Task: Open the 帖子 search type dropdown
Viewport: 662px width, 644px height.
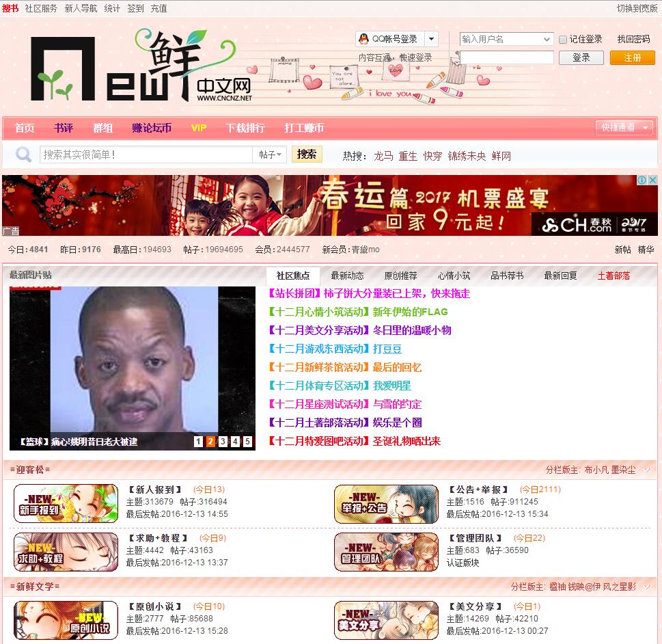Action: click(270, 155)
